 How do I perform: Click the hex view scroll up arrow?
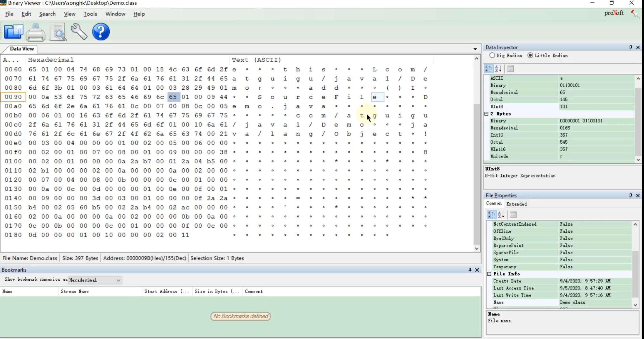coord(477,58)
